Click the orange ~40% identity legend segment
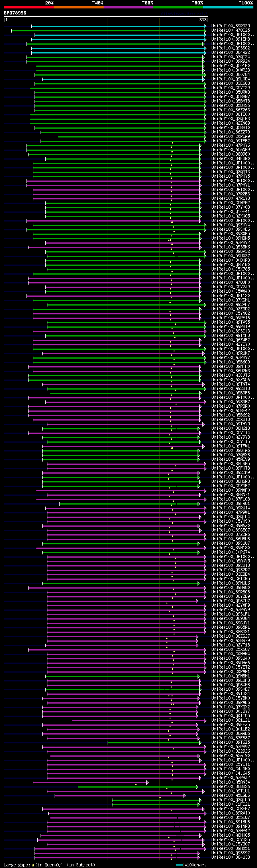The image size is (257, 868). click(79, 7)
